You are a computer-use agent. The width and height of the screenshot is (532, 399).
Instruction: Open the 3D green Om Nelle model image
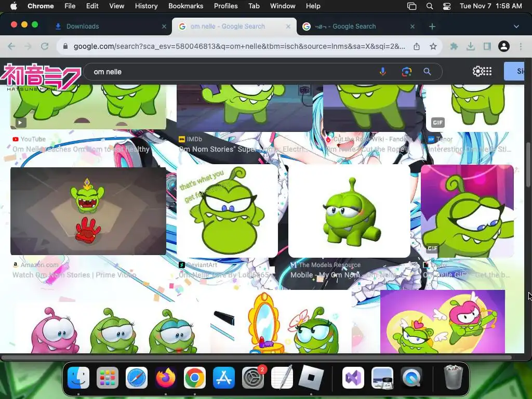coord(349,211)
